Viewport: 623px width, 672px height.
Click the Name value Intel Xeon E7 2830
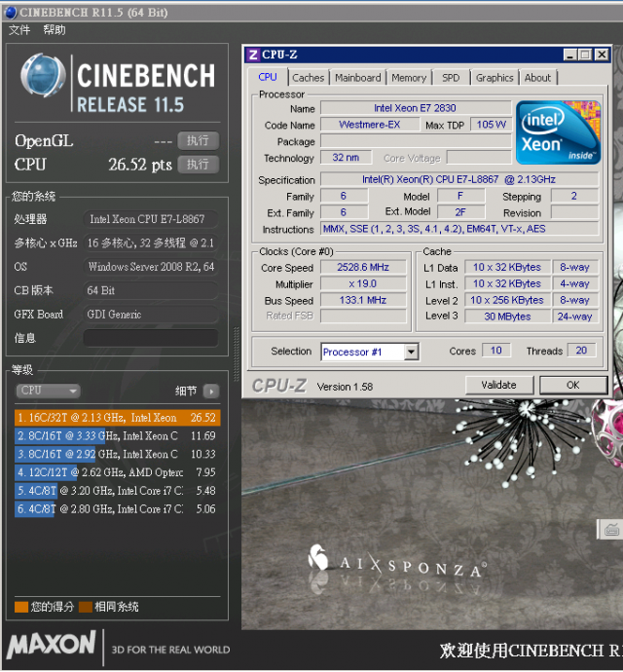click(416, 108)
